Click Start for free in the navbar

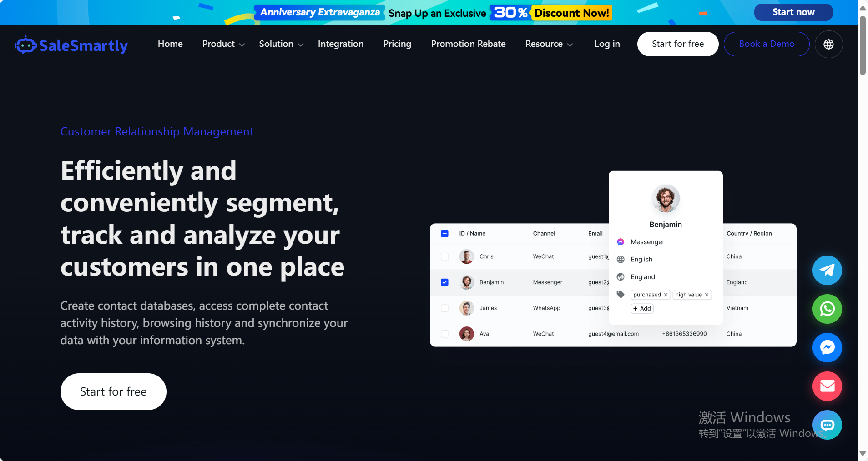[x=678, y=44]
